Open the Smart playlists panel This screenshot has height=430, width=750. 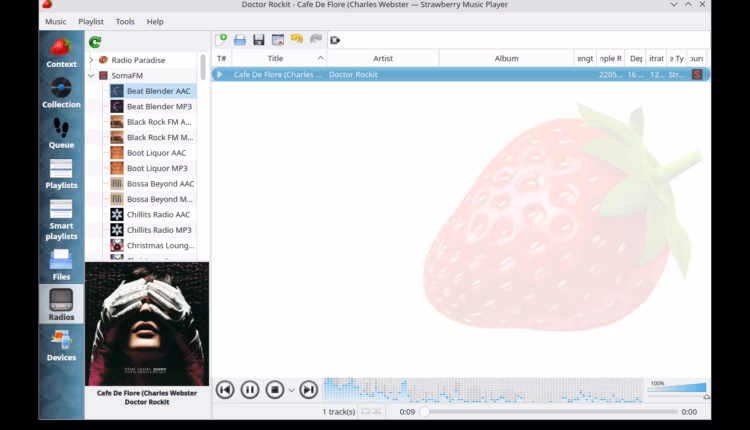61,218
